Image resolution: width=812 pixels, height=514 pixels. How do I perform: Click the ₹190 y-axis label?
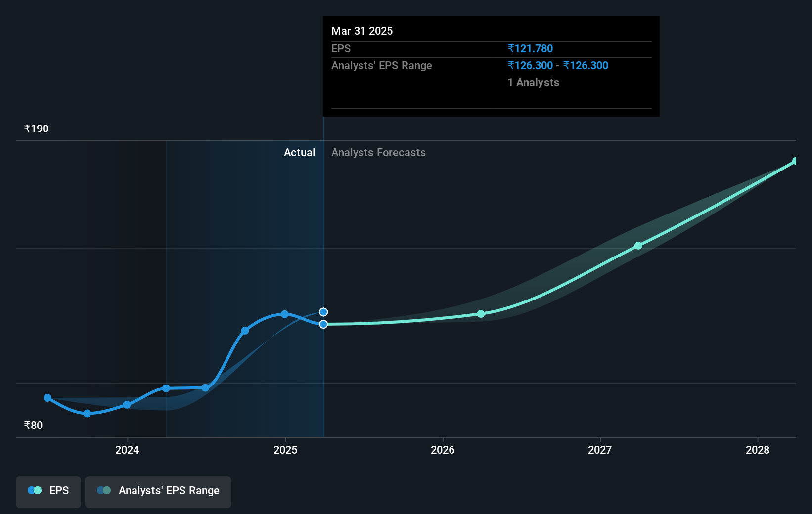coord(36,129)
